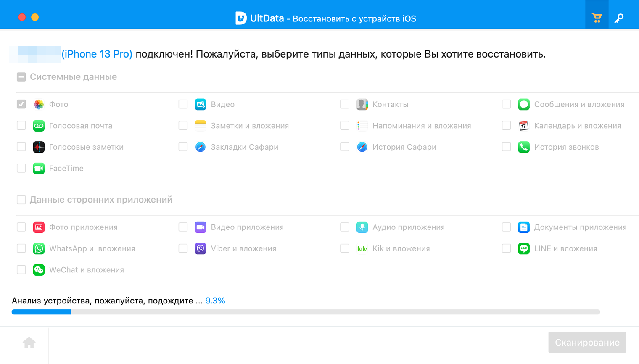The image size is (639, 364).
Task: Click Напоминания и вложения label
Action: pyautogui.click(x=422, y=126)
